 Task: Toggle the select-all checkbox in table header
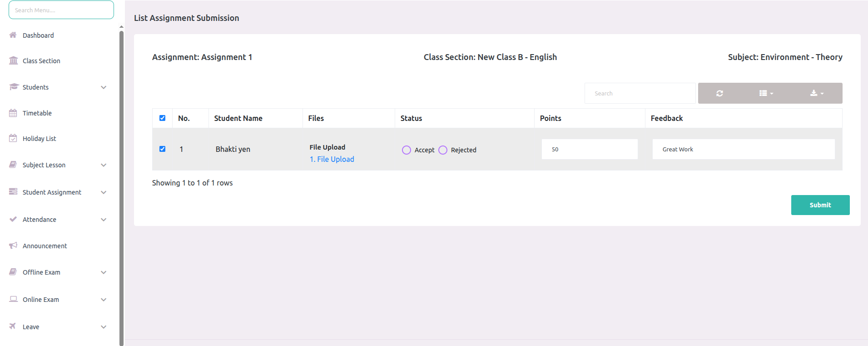pos(162,118)
